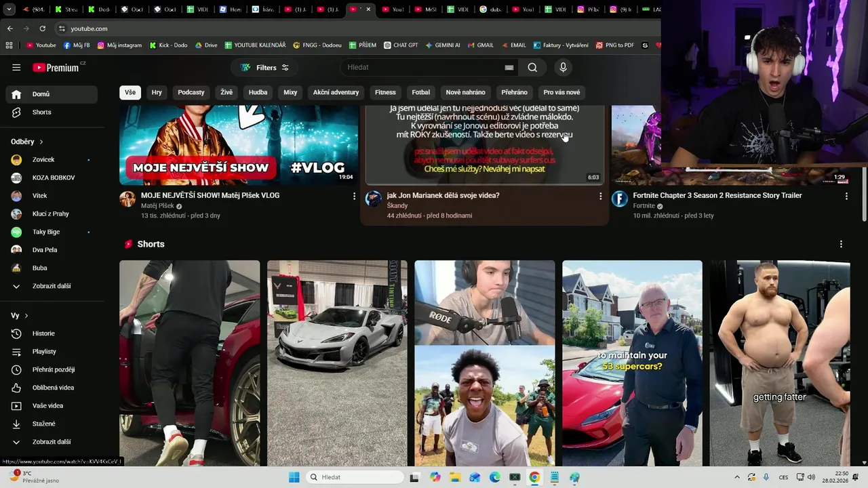868x488 pixels.
Task: Open more options for Matěj Plšek VLOG video
Action: [354, 196]
